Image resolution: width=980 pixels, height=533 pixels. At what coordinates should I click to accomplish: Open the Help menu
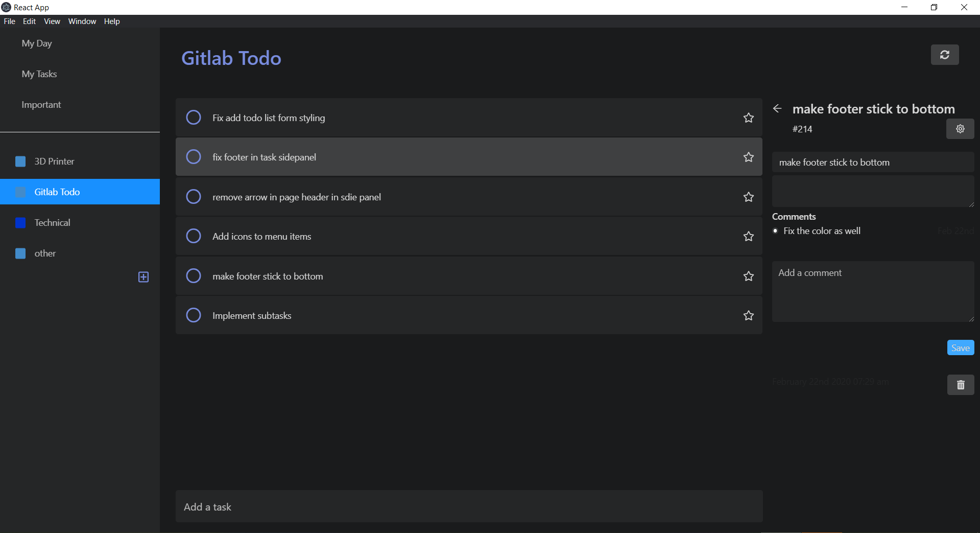pos(112,21)
